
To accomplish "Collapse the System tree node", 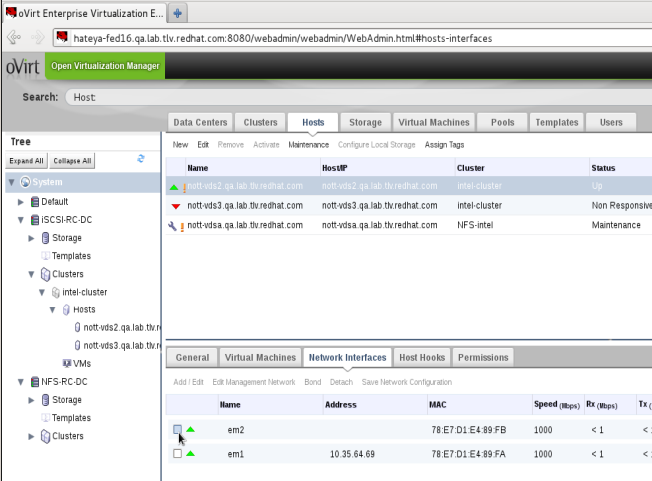I will click(12, 182).
